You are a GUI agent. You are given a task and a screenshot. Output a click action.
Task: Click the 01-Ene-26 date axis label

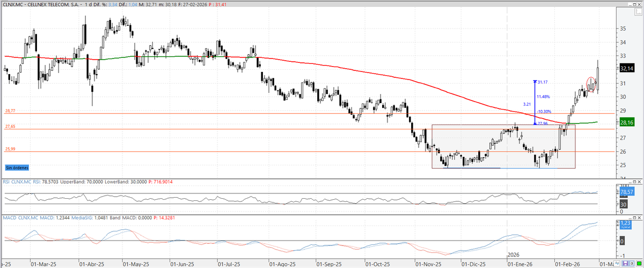520,264
